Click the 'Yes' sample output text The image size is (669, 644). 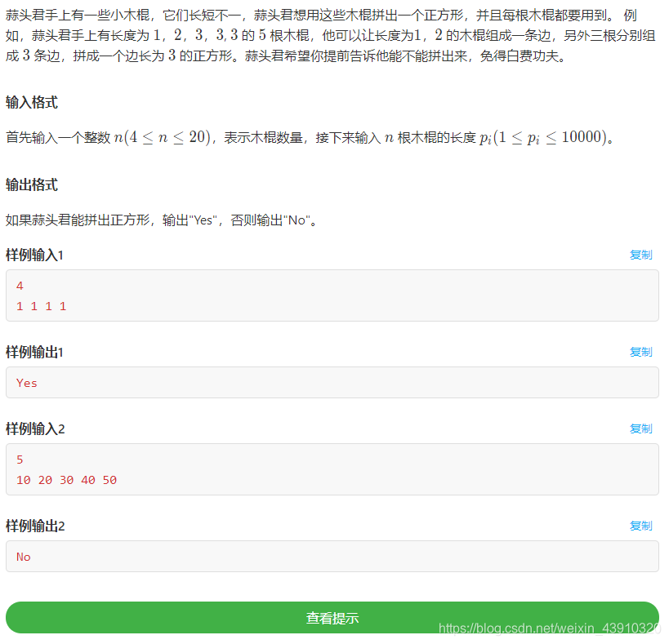(27, 383)
